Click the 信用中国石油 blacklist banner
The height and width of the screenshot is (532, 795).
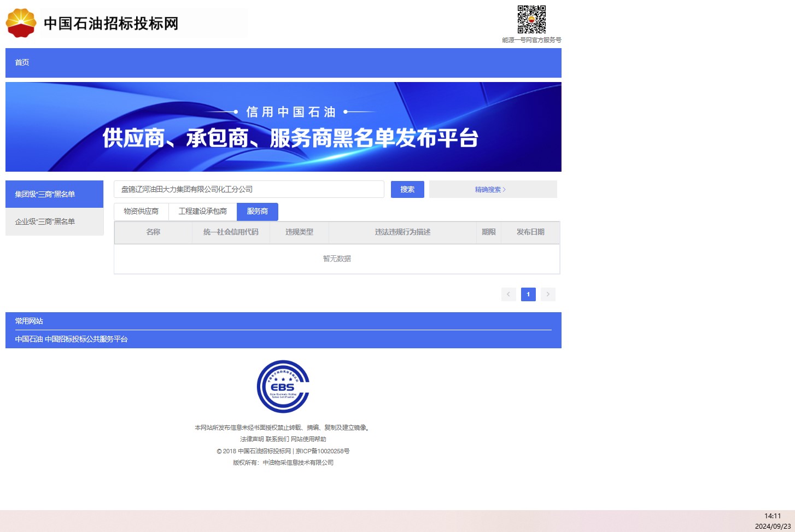tap(283, 127)
